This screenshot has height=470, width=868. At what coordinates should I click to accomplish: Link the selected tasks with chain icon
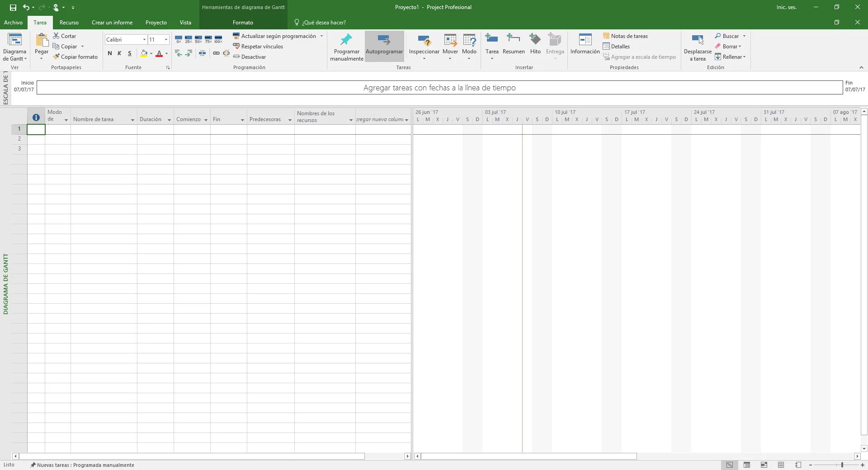217,53
